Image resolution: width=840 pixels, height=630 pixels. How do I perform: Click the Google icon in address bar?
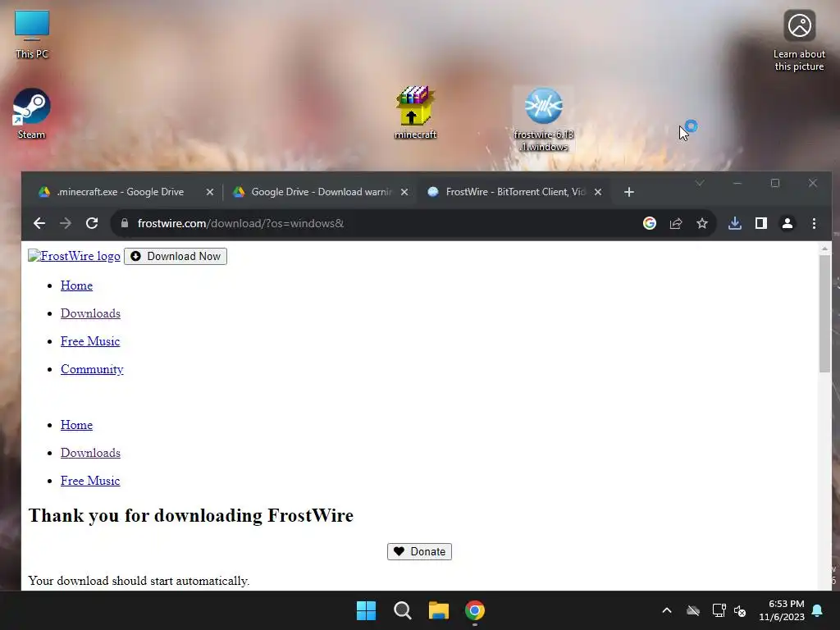pyautogui.click(x=650, y=223)
